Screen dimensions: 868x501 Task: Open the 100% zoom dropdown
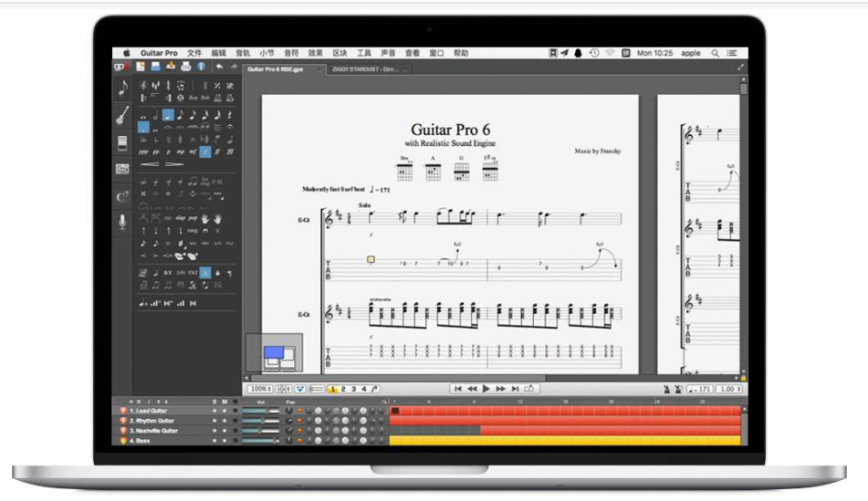click(260, 389)
